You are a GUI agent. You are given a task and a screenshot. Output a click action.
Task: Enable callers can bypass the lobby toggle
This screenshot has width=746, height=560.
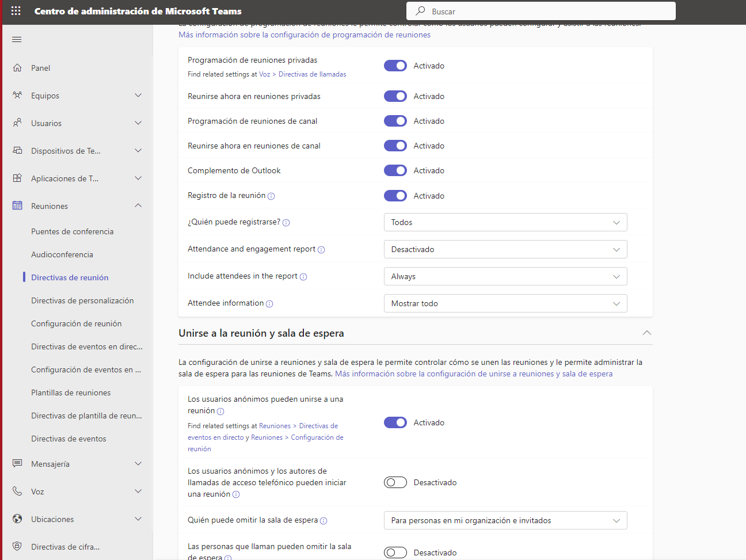tap(395, 553)
